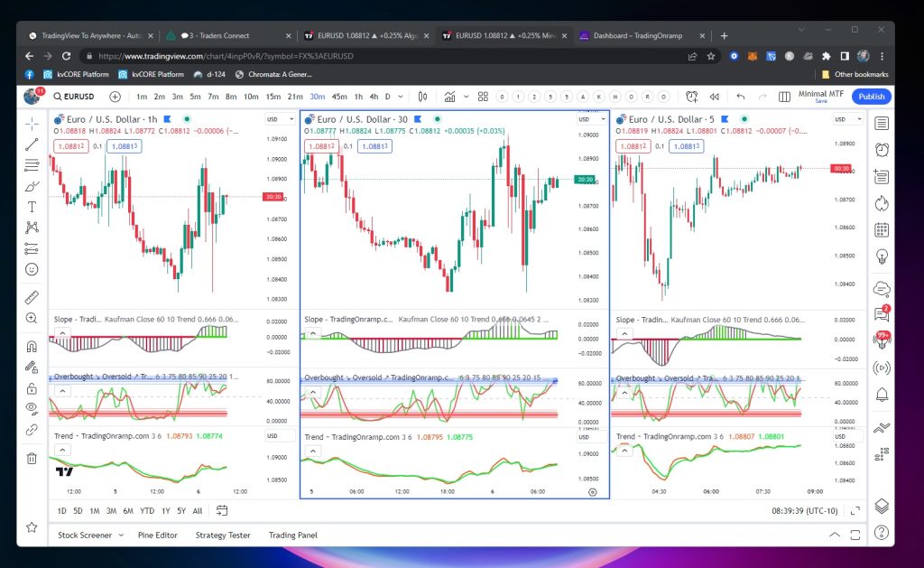
Task: Toggle hide all drawings eye icon
Action: tap(32, 408)
